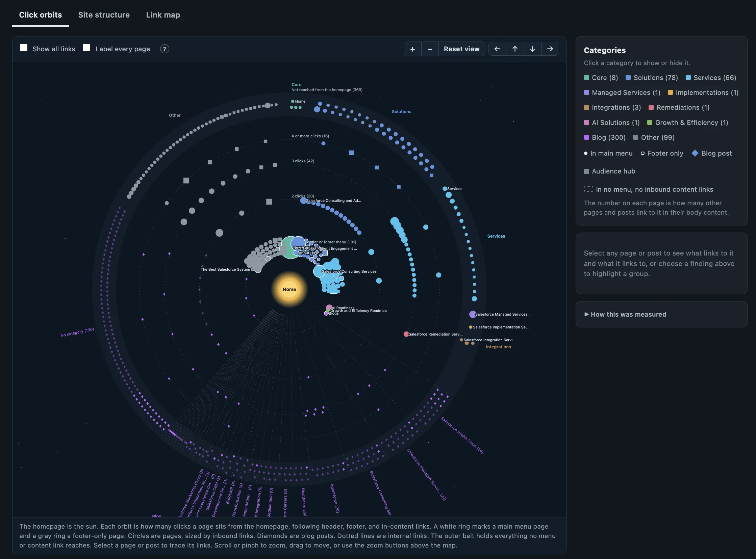Toggle the Other (99) category
The width and height of the screenshot is (756, 559).
point(654,137)
